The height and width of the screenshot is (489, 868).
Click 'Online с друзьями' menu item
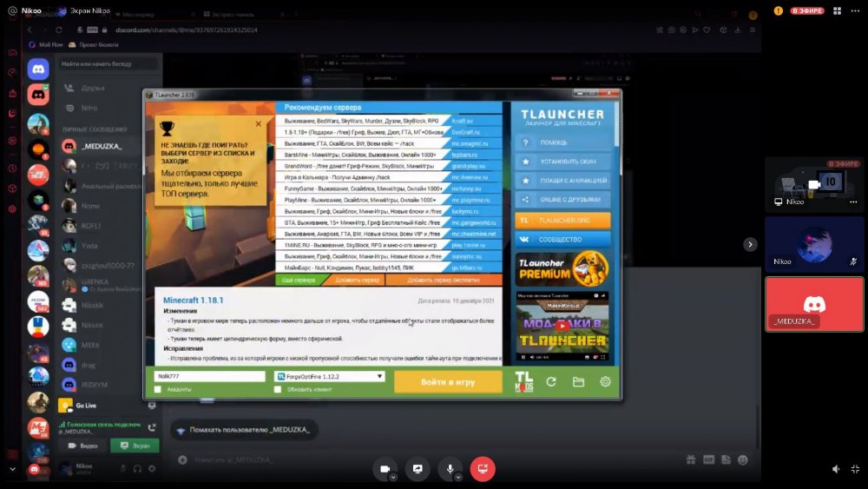point(563,200)
